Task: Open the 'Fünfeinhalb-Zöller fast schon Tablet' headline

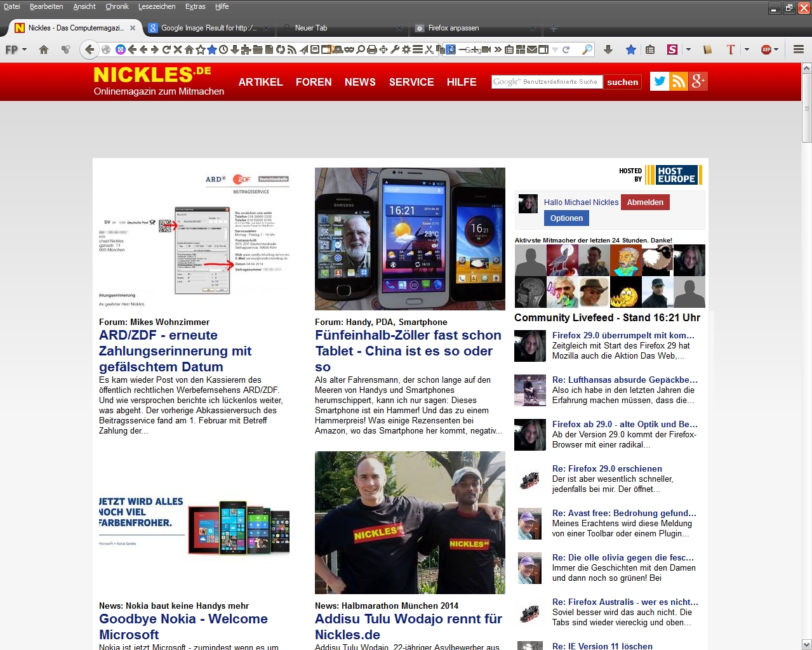Action: [x=408, y=351]
